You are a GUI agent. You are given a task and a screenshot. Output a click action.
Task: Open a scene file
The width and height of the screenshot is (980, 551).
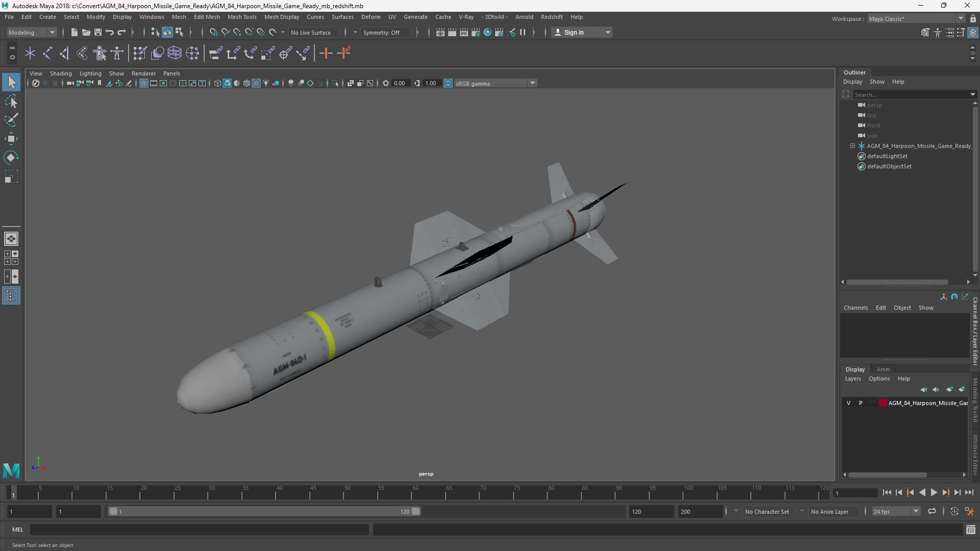pyautogui.click(x=86, y=32)
